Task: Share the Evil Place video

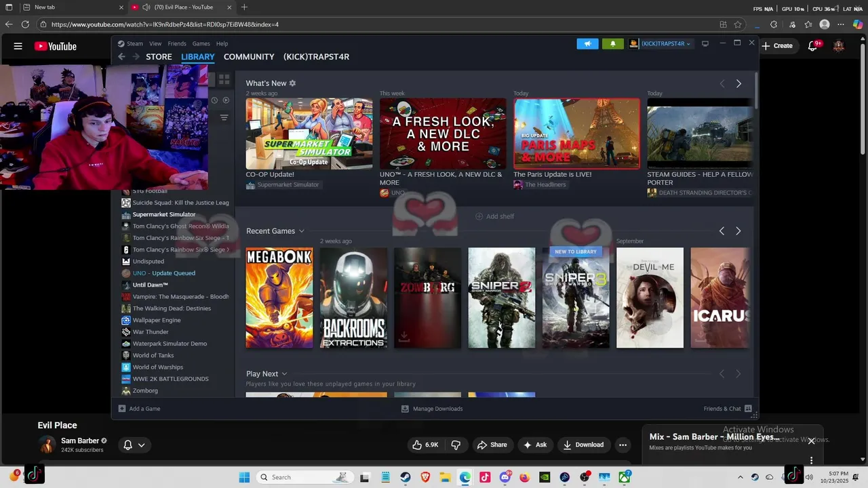Action: coord(492,445)
